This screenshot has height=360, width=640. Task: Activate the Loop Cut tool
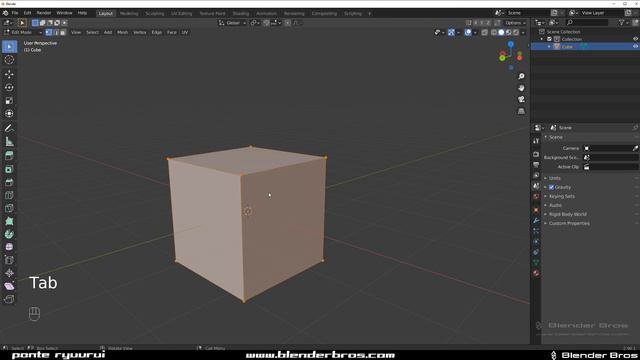point(9,195)
